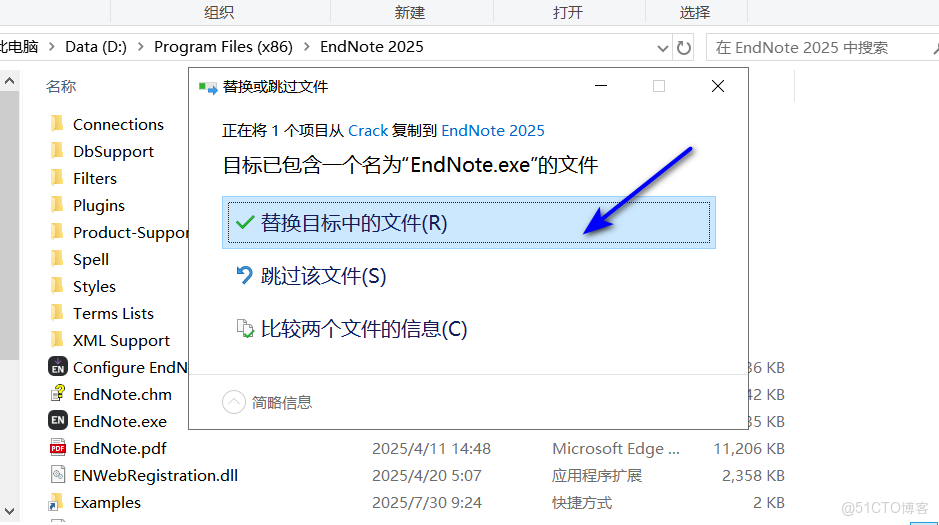Click EndNote 2025 breadcrumb segment
The width and height of the screenshot is (939, 525).
(371, 47)
